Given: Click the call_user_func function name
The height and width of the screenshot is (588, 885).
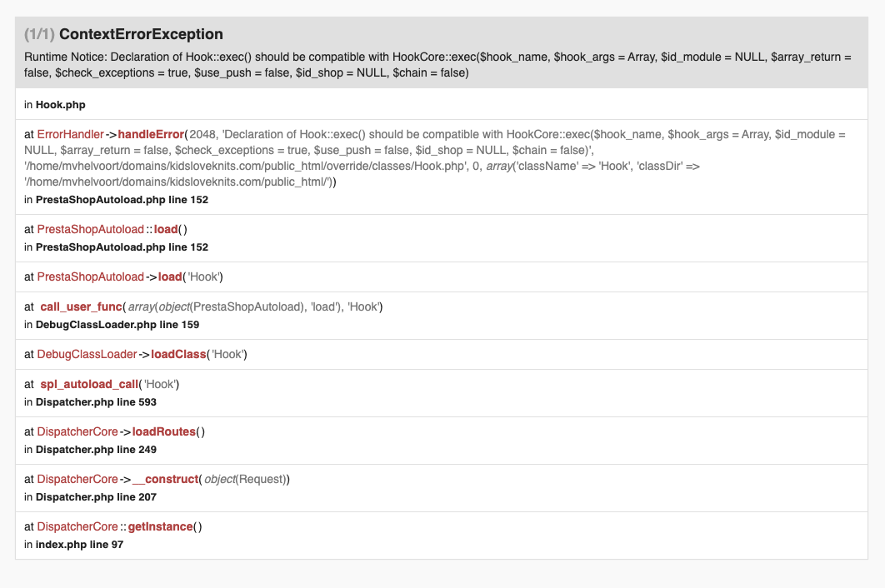Looking at the screenshot, I should [82, 307].
